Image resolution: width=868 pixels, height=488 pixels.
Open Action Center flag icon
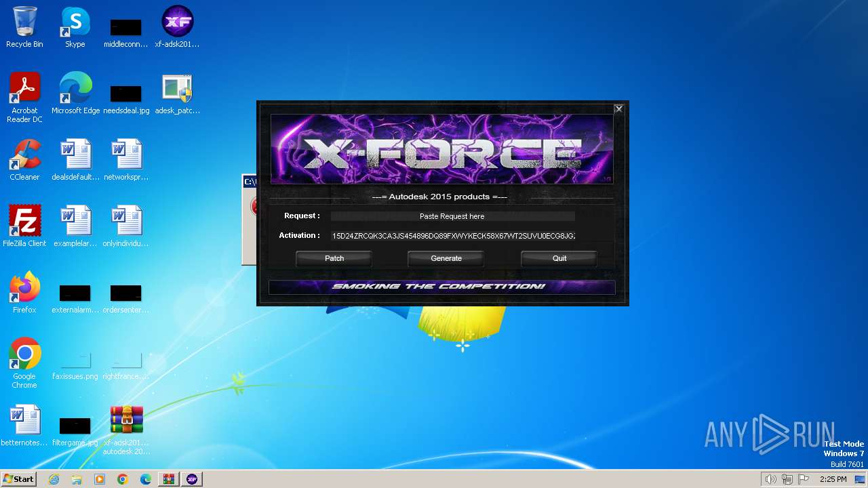click(804, 479)
